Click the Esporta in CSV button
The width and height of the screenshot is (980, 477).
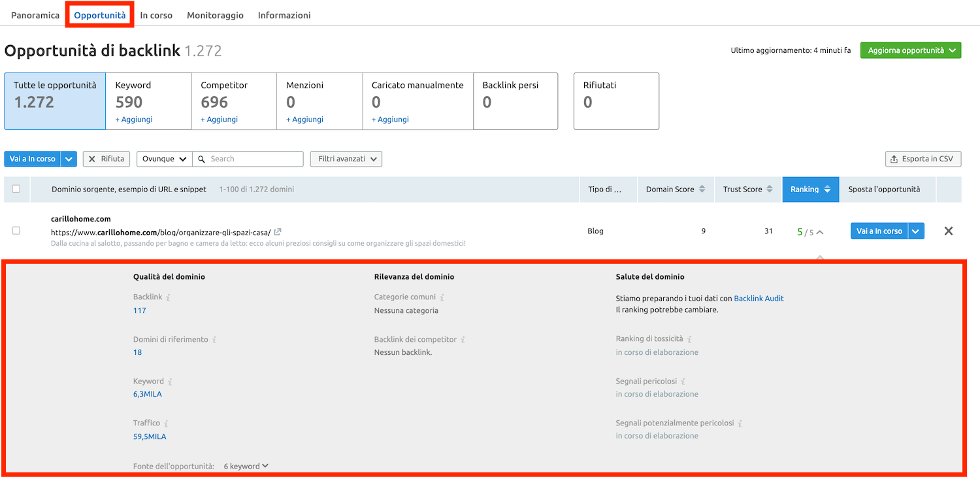tap(923, 159)
